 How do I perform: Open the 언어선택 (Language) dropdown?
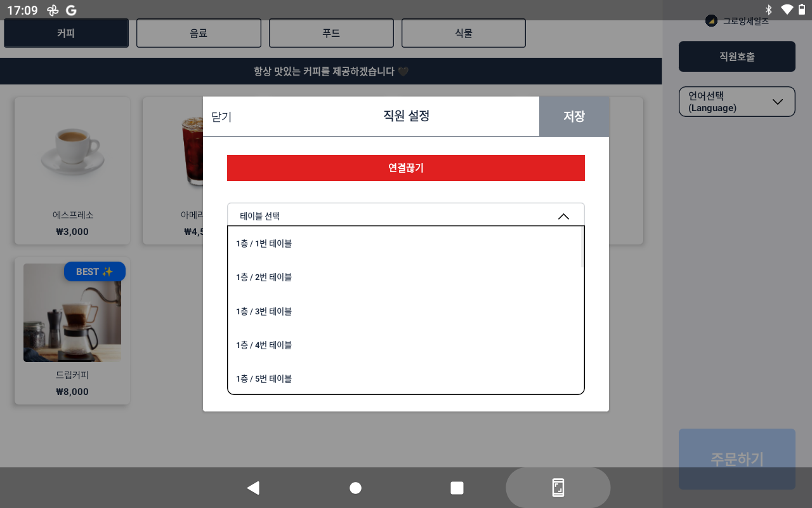pyautogui.click(x=737, y=102)
